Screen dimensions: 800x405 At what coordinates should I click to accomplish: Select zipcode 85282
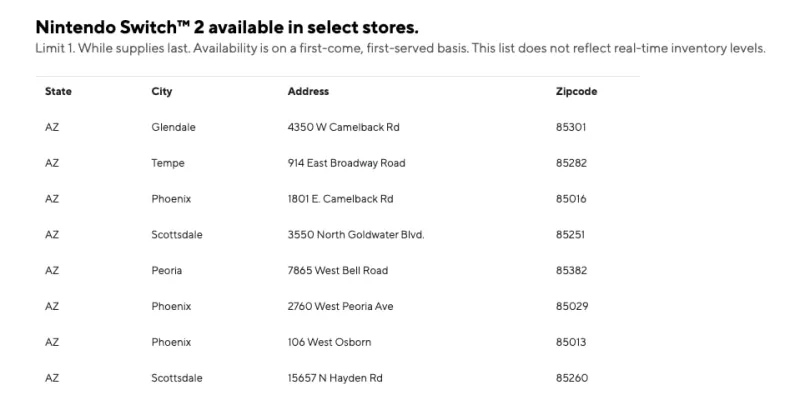(570, 163)
